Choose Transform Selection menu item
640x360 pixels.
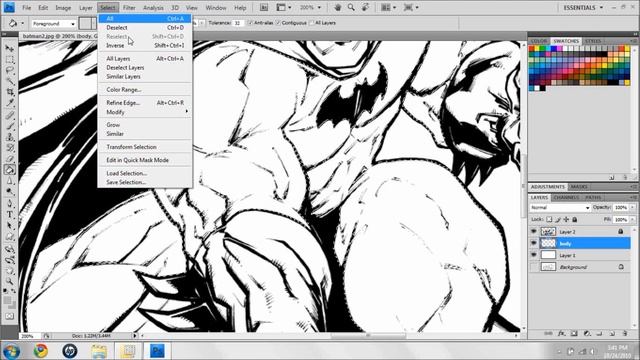coord(145,147)
